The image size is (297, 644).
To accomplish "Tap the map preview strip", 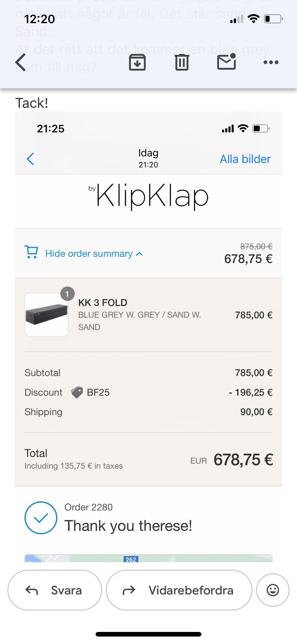I will coord(148,558).
